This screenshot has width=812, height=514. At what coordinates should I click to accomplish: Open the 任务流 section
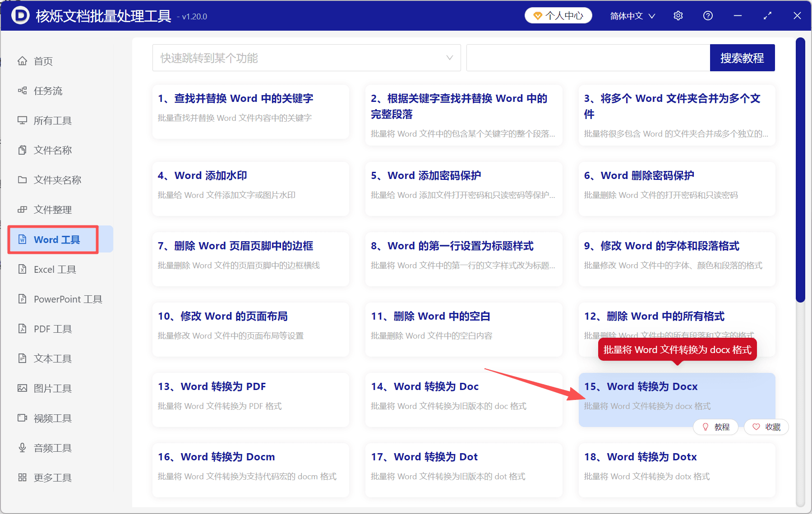[x=48, y=91]
